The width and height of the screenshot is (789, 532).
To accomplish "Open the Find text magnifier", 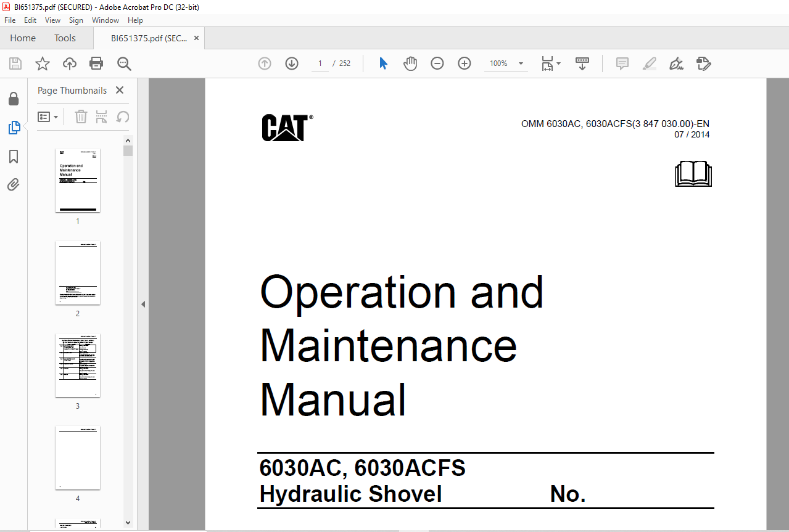I will (x=124, y=63).
